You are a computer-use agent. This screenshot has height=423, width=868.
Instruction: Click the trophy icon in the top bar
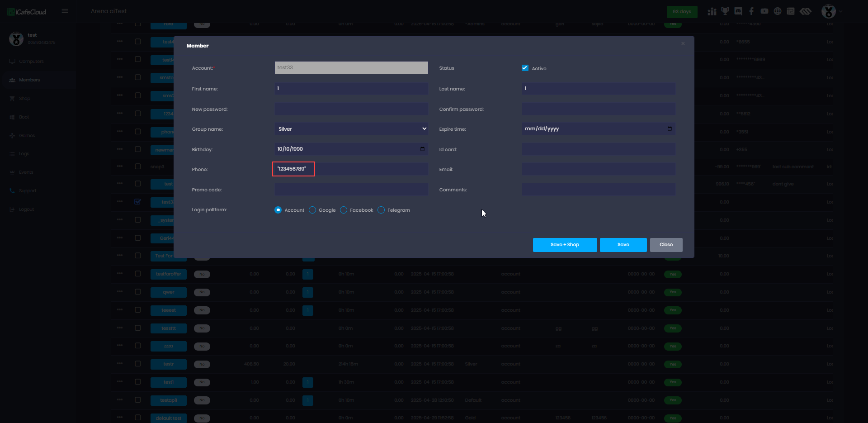[725, 11]
